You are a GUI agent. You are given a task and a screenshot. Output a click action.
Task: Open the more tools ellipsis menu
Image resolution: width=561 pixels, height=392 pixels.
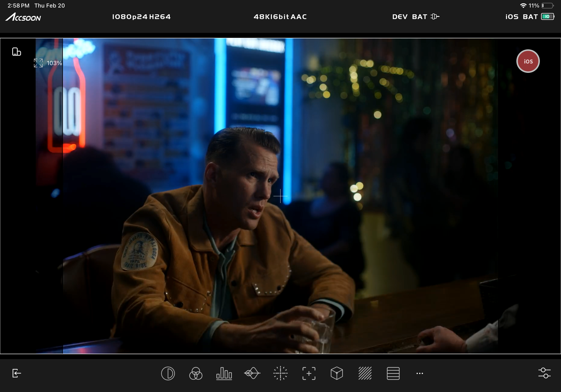pyautogui.click(x=420, y=373)
